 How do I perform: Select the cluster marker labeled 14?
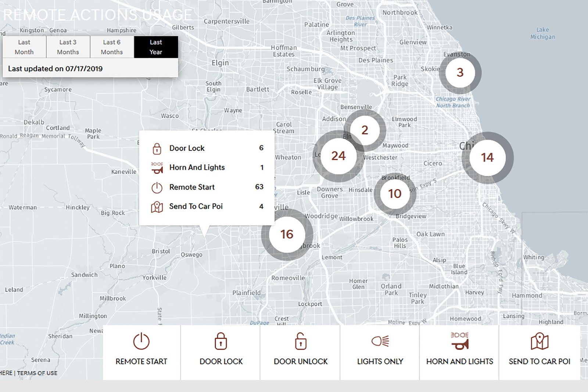pos(487,158)
